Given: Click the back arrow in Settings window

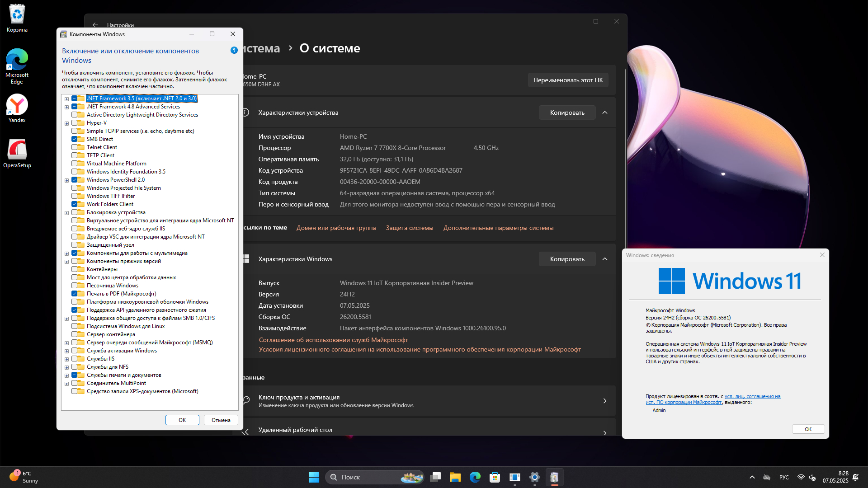Looking at the screenshot, I should [x=95, y=25].
